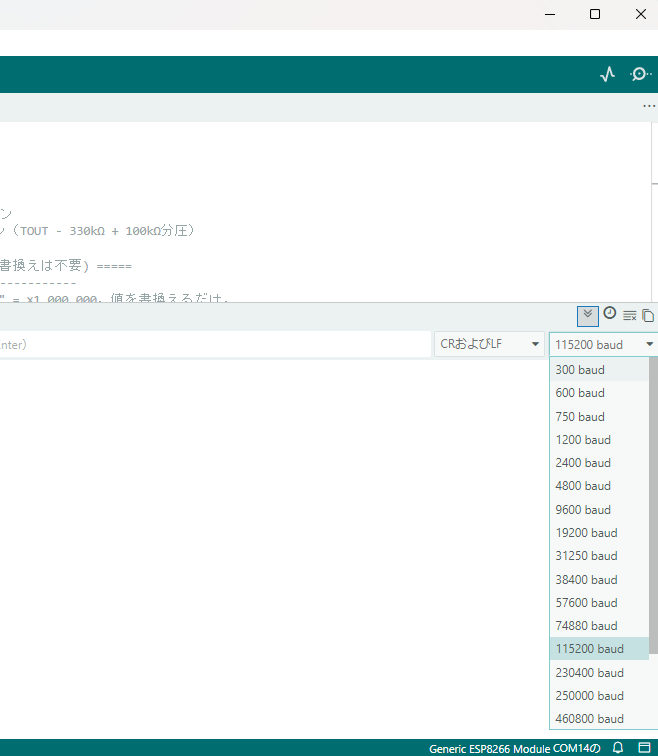Viewport: 658px width, 756px height.
Task: Close the Arduino IDE window
Action: click(x=641, y=14)
